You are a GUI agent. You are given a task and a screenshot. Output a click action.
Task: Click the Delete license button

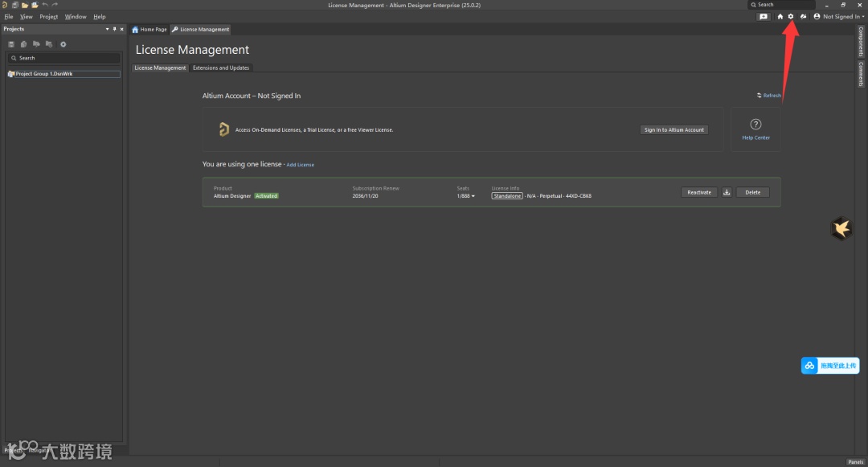pos(752,193)
